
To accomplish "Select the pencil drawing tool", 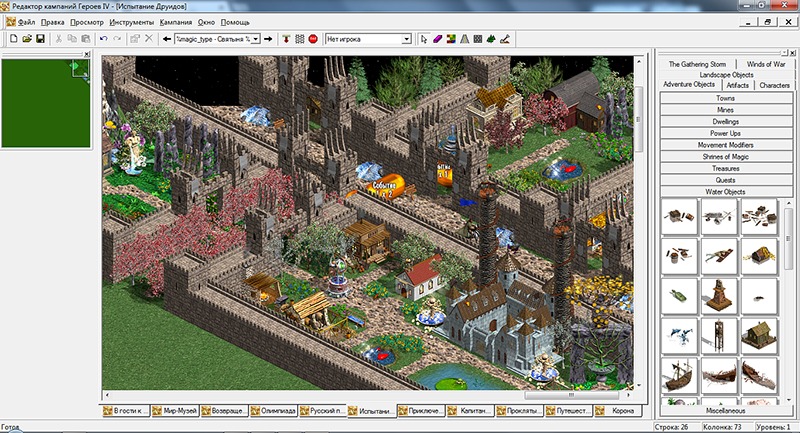I will (505, 39).
